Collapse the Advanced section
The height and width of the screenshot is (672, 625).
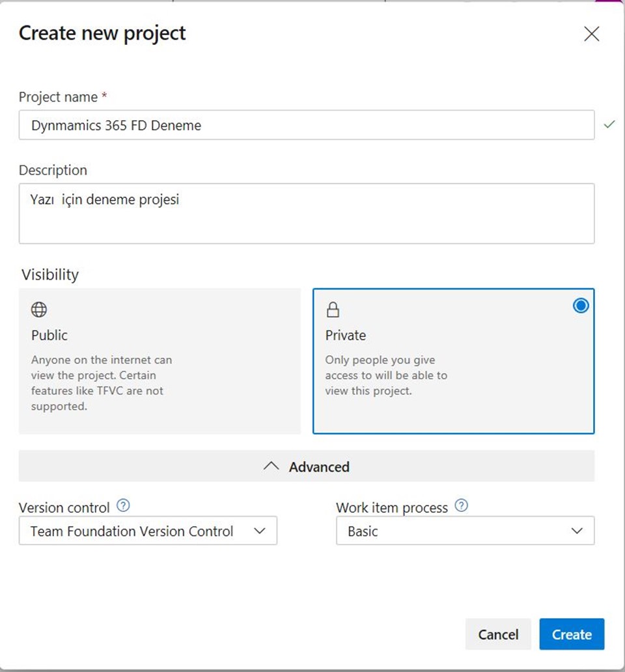tap(307, 466)
